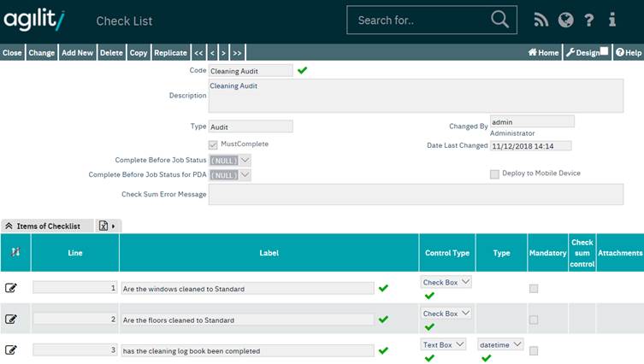Tick Mandatory checkbox for line 1
This screenshot has height=364, width=644.
(x=534, y=289)
